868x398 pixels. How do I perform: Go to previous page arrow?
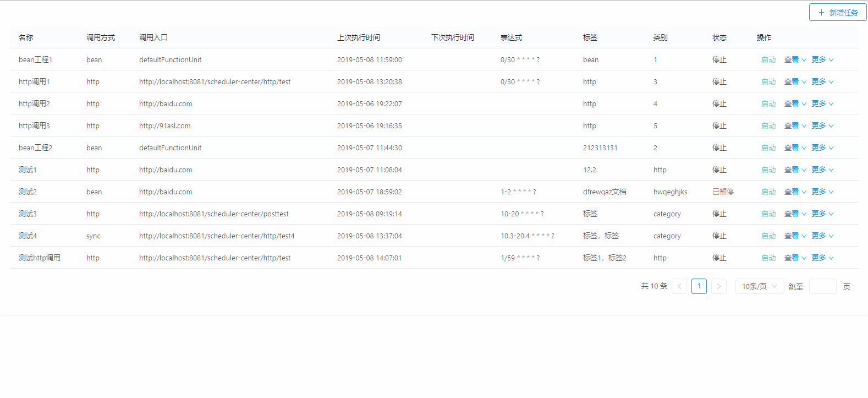point(679,286)
